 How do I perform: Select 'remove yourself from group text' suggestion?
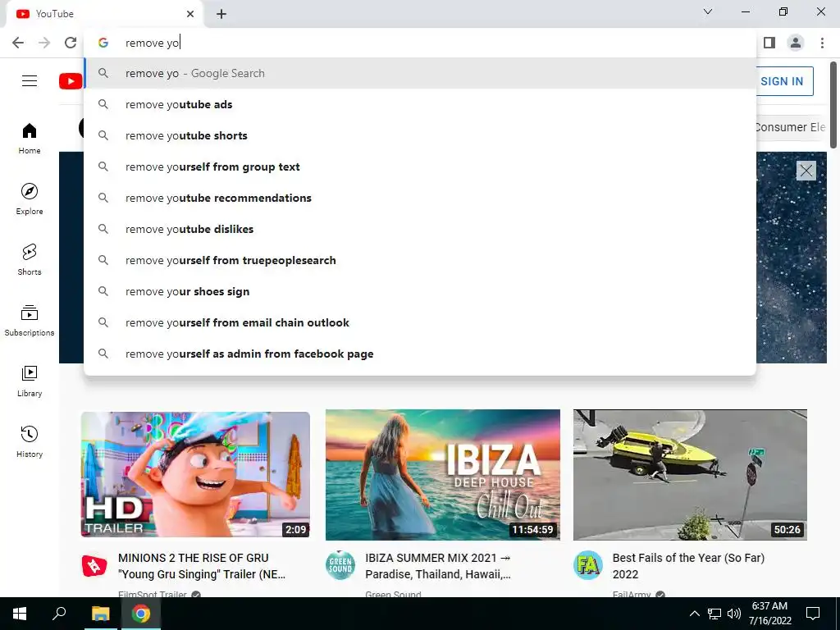point(420,167)
